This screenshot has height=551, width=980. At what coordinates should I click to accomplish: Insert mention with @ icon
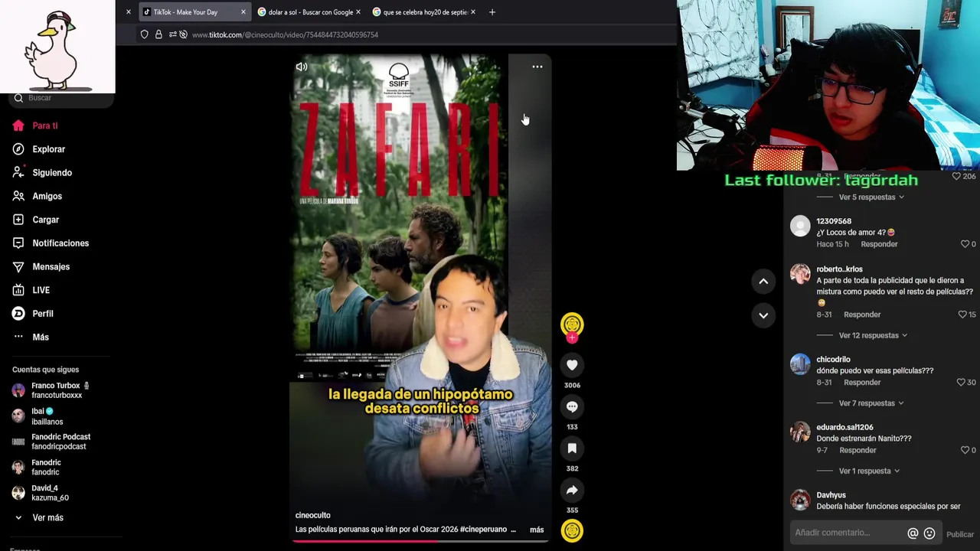[913, 533]
